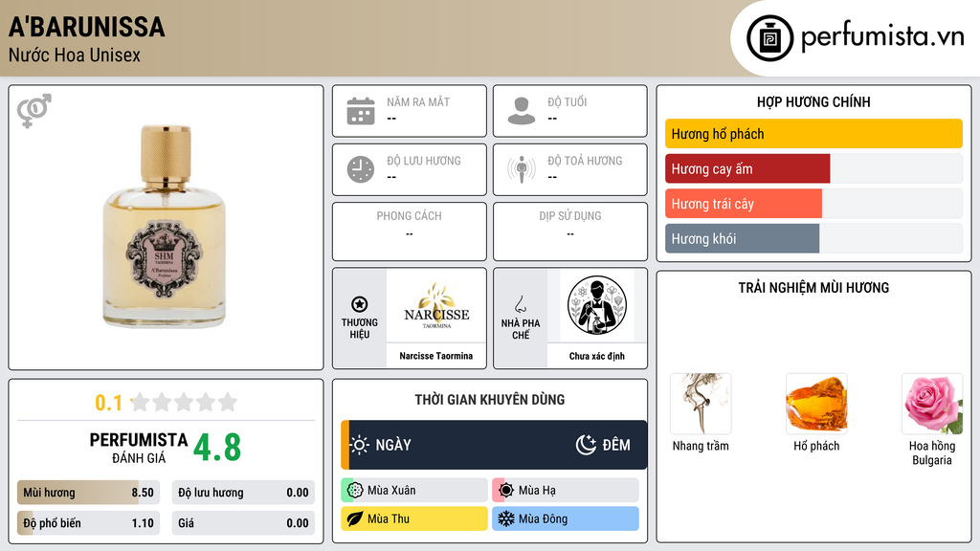The height and width of the screenshot is (551, 980).
Task: Click the five-star rating row
Action: tap(185, 402)
